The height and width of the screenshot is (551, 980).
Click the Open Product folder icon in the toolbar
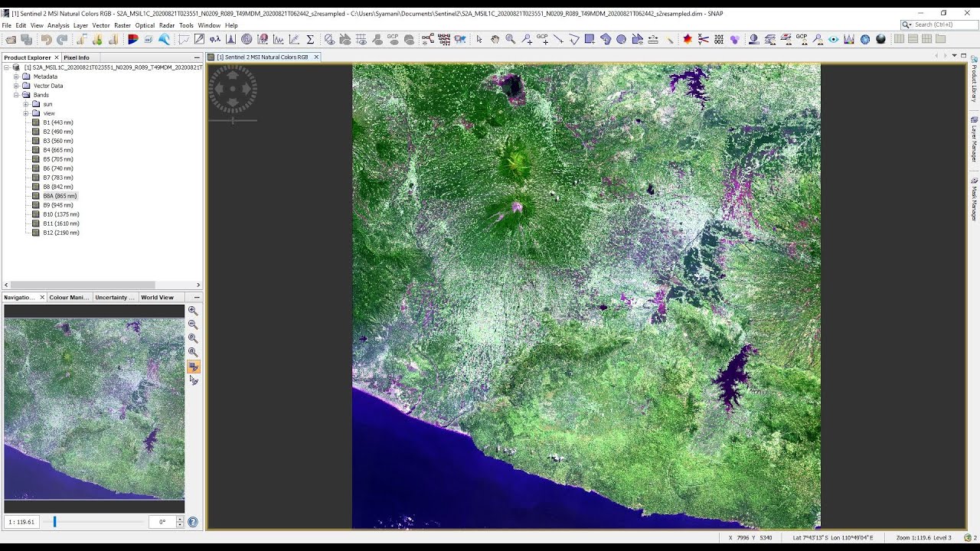(x=11, y=39)
